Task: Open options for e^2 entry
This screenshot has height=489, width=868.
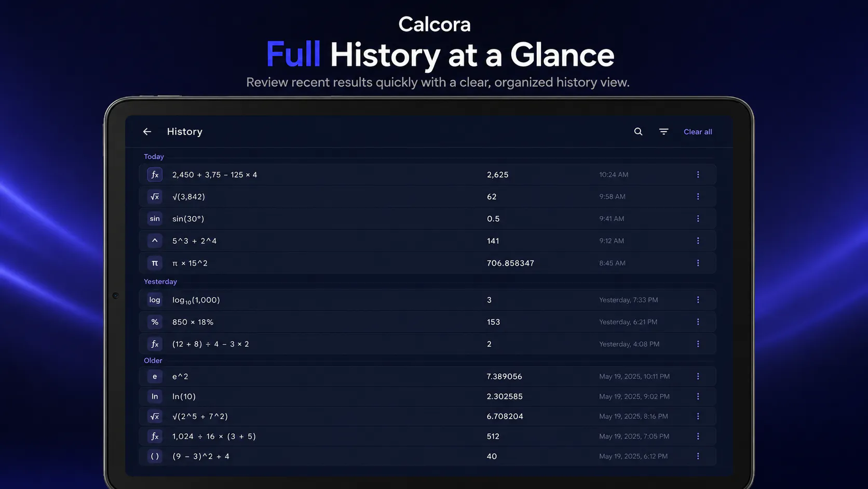Action: pyautogui.click(x=698, y=376)
